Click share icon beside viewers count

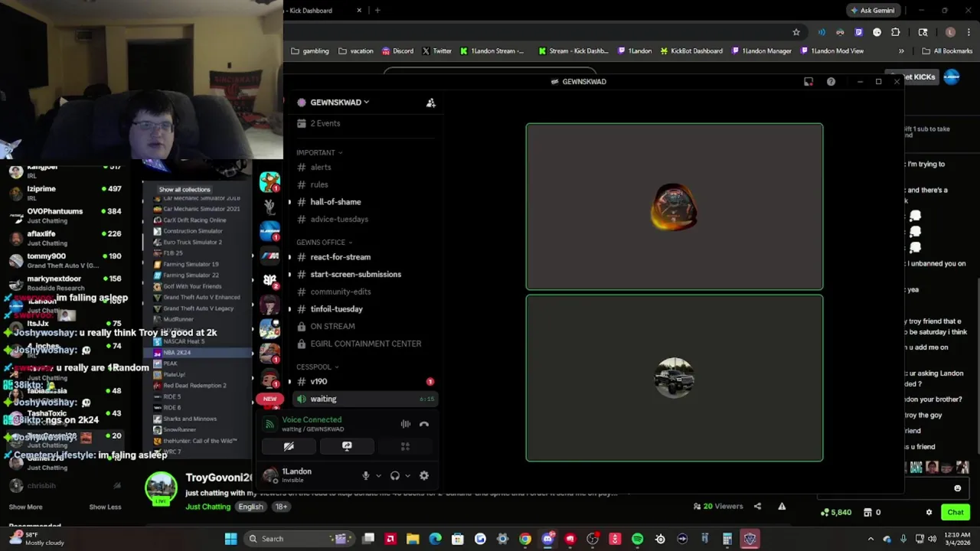click(x=757, y=506)
